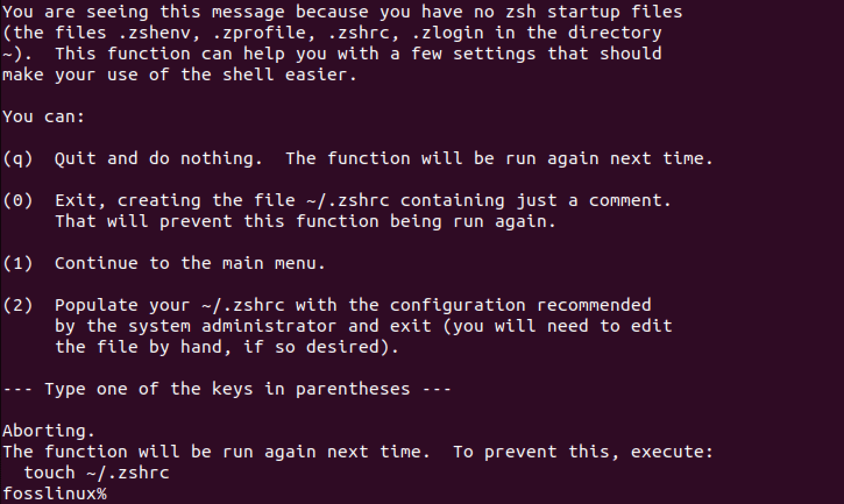844x504 pixels.
Task: Select the (q) quit option key
Action: coord(18,159)
